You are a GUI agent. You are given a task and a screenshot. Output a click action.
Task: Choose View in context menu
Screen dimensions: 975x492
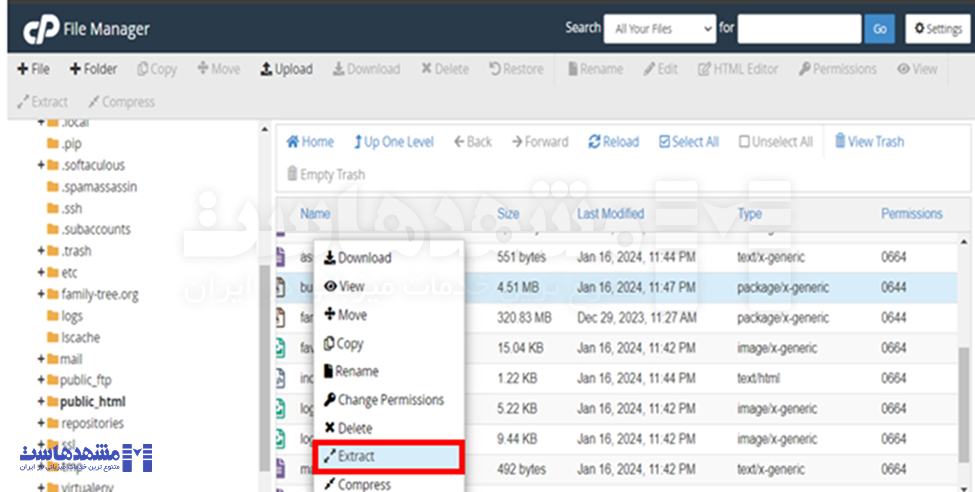[x=344, y=287]
